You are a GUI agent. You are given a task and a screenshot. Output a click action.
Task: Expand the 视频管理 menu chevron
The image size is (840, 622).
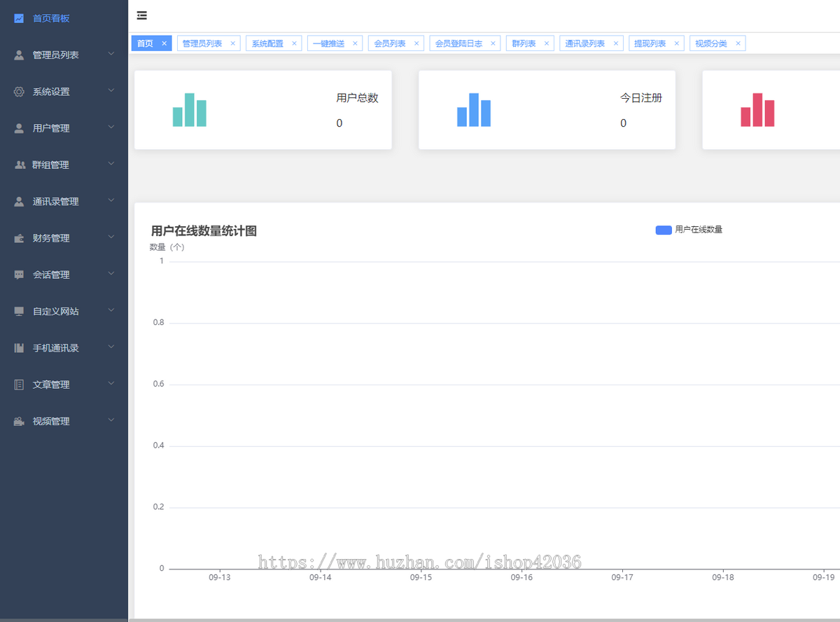[x=111, y=420]
